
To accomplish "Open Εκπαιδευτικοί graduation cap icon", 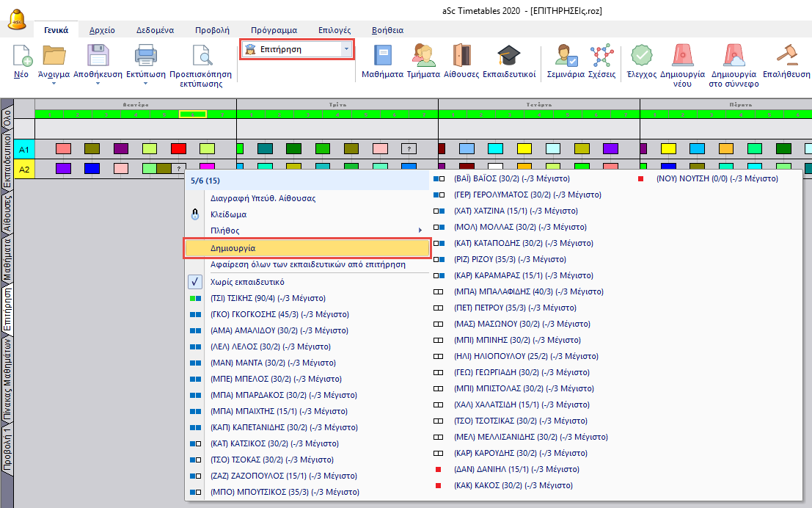I will point(508,57).
